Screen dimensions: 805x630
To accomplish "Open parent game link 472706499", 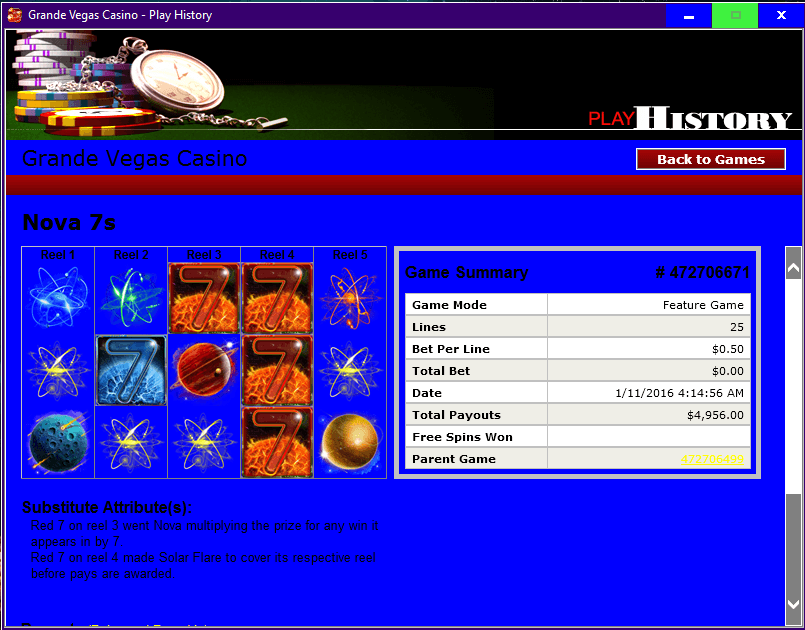I will (x=712, y=459).
